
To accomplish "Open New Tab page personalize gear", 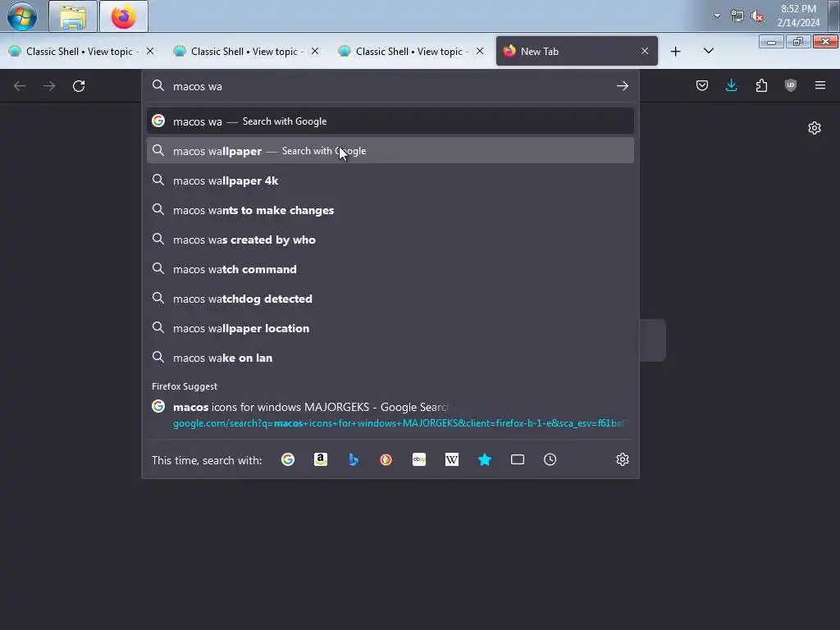I will [x=815, y=128].
